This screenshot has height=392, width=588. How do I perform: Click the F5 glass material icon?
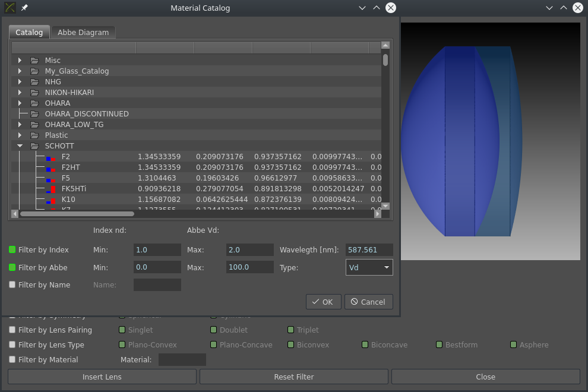[x=50, y=179]
